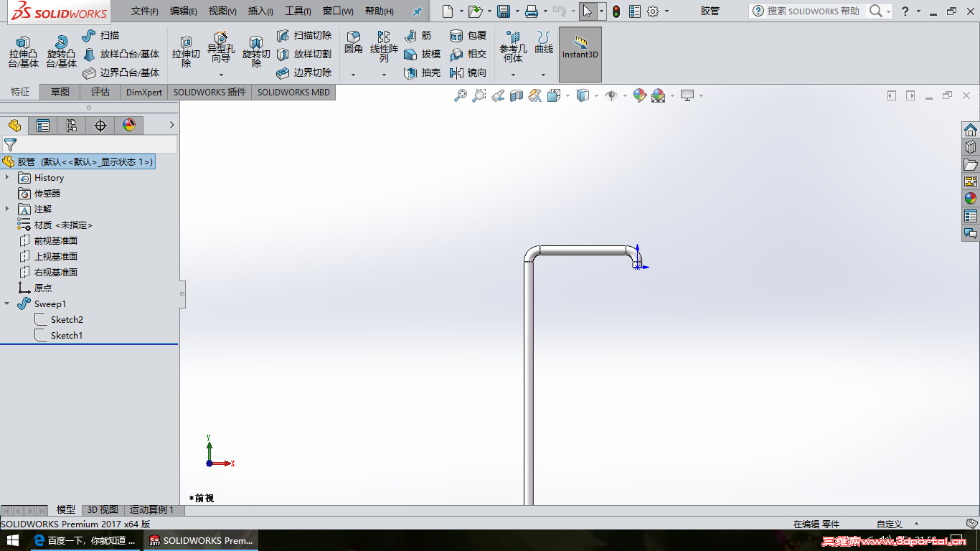Pick the 边界凸台/基体 boundary boss tool
The height and width of the screenshot is (551, 980).
(x=121, y=72)
